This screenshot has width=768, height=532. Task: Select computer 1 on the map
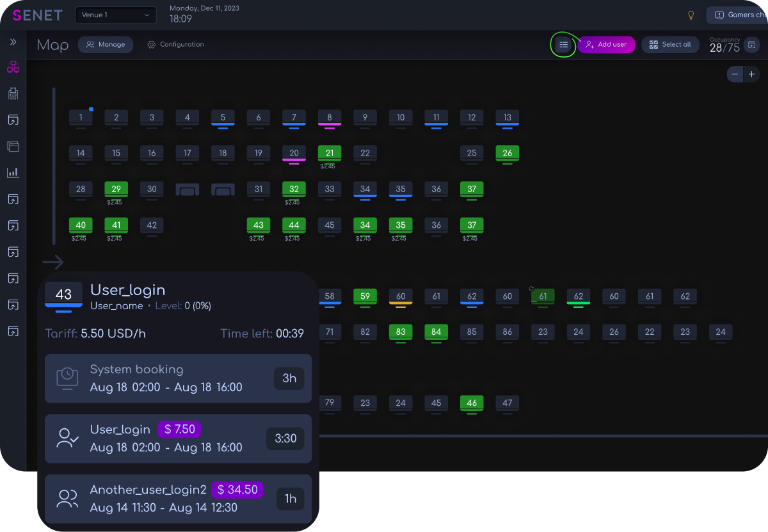coord(81,118)
